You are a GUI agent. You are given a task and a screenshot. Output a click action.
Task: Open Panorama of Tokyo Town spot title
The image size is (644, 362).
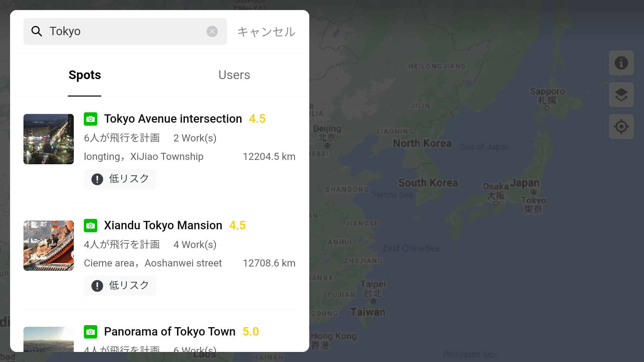point(170,331)
